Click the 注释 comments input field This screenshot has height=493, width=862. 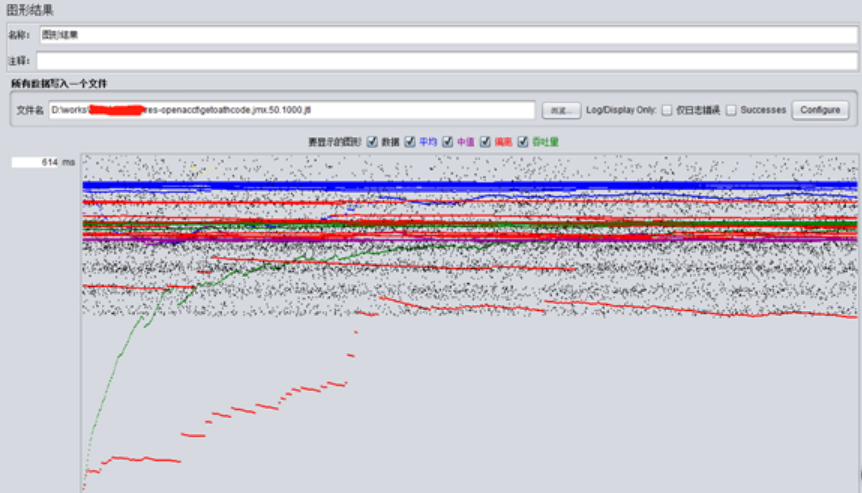tap(446, 61)
